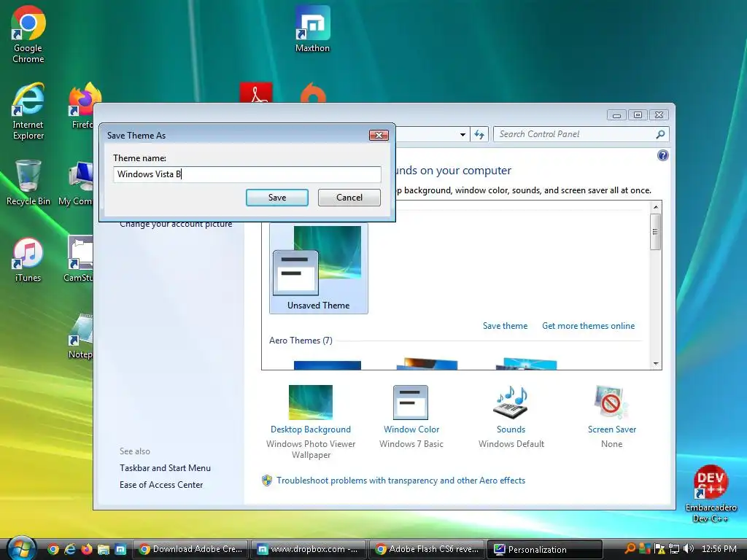
Task: Click in the Theme name text field
Action: [x=247, y=174]
